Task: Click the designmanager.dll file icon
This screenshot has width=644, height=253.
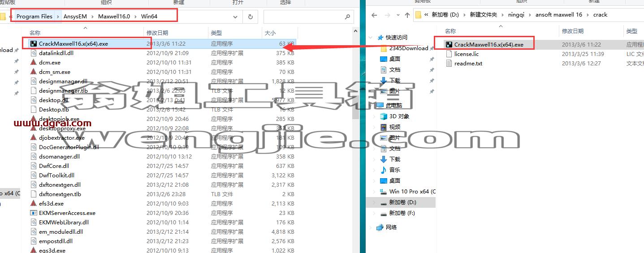Action: tap(34, 81)
